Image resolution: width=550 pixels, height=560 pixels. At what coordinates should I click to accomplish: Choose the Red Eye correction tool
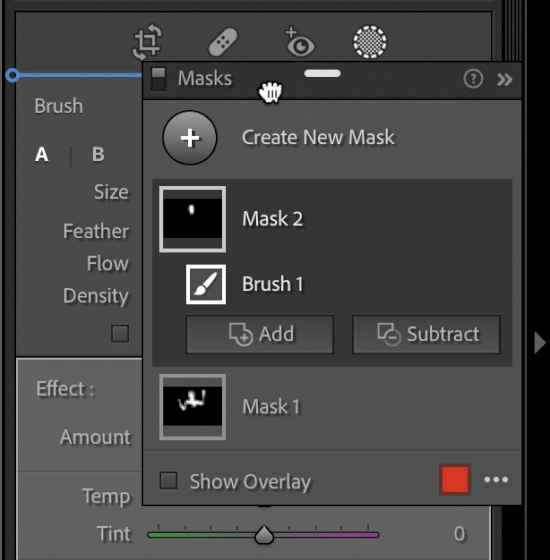pos(300,41)
